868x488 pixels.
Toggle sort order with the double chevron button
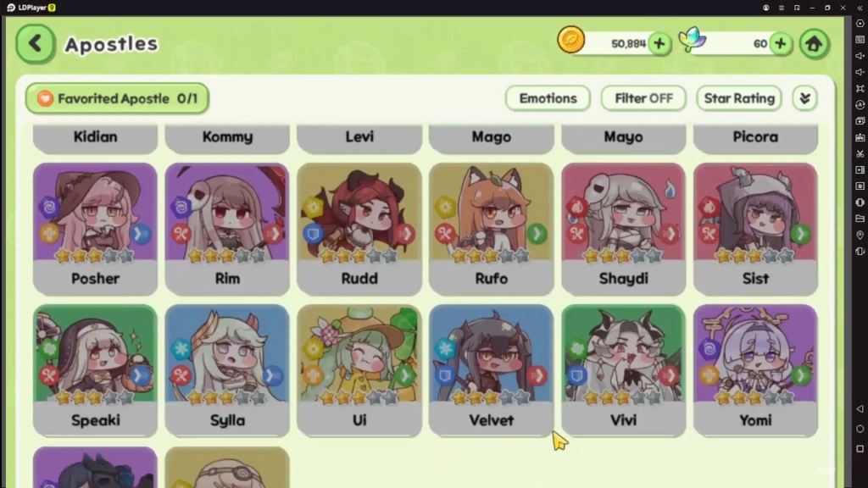[804, 98]
